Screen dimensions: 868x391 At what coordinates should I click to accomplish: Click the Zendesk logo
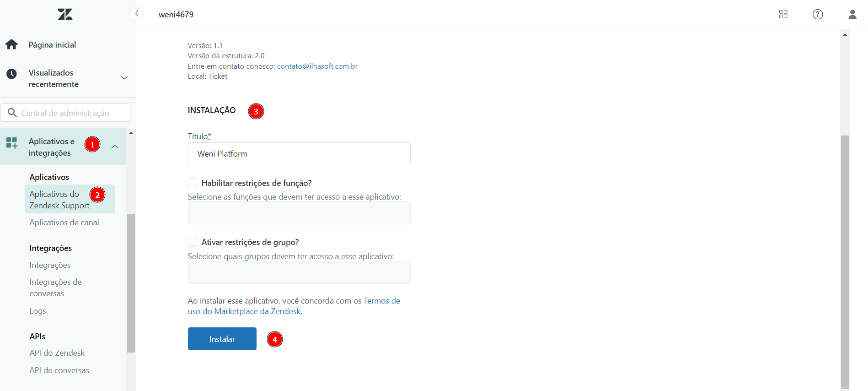point(64,14)
